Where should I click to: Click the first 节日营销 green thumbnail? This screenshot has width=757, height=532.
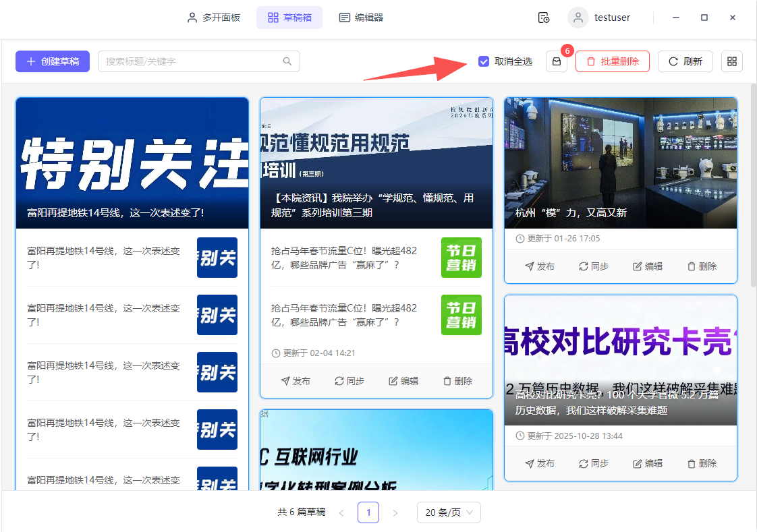pos(461,258)
